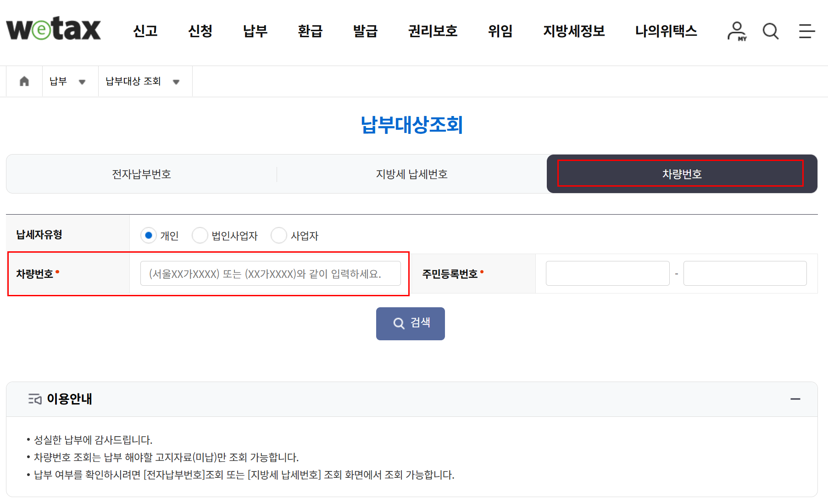
Task: Open the MY user profile icon
Action: click(737, 30)
